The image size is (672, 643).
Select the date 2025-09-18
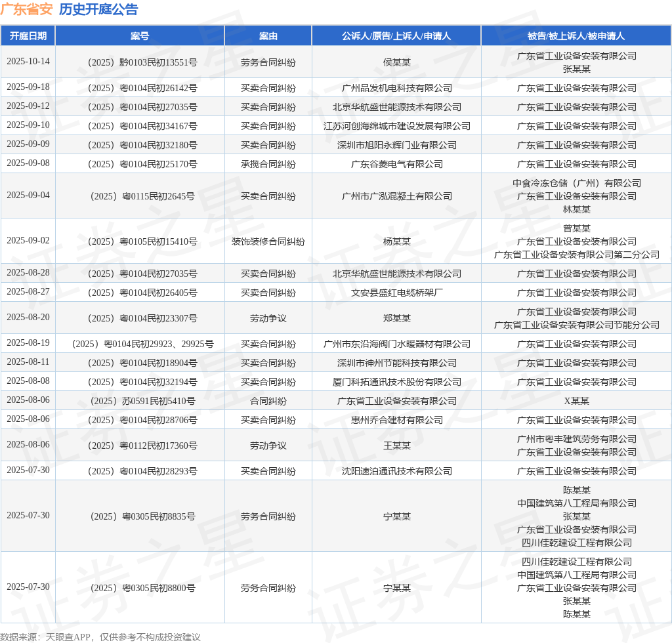coord(28,87)
